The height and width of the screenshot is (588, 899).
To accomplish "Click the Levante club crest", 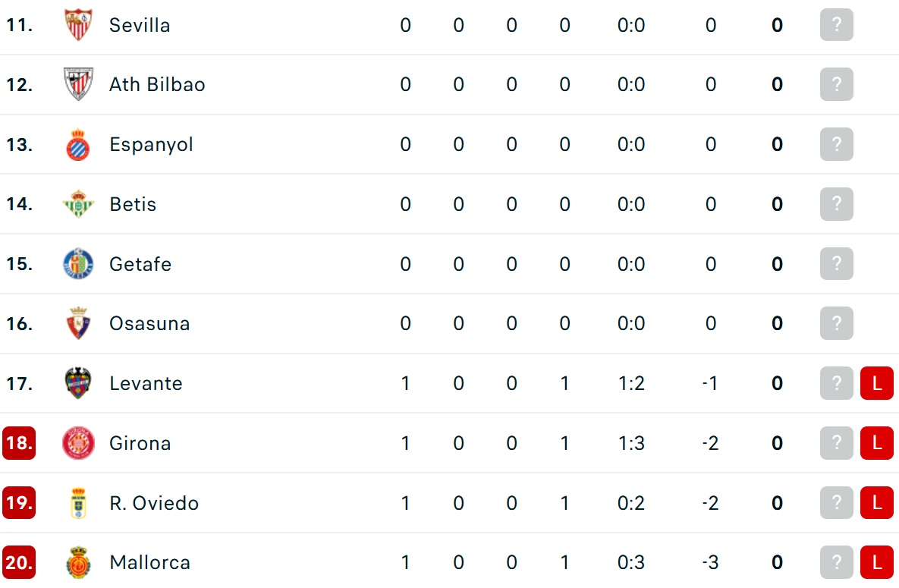I will tap(78, 382).
